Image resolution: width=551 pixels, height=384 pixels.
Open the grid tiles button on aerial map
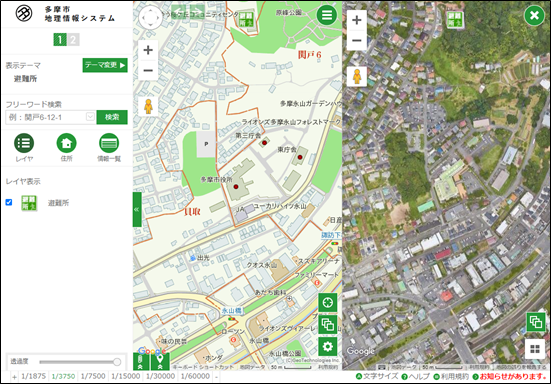[535, 349]
